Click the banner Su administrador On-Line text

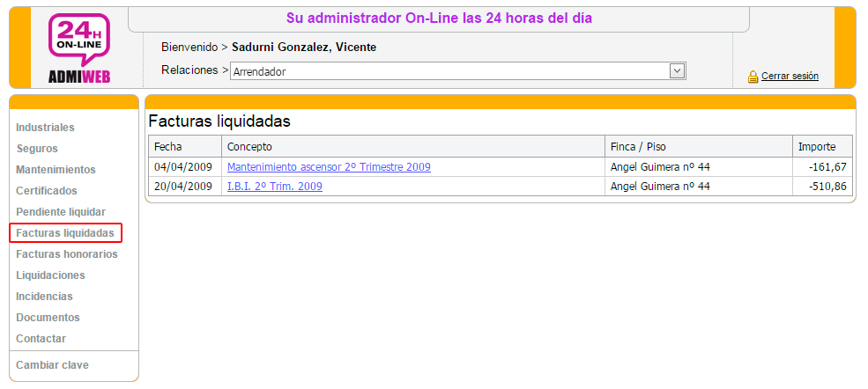[439, 18]
